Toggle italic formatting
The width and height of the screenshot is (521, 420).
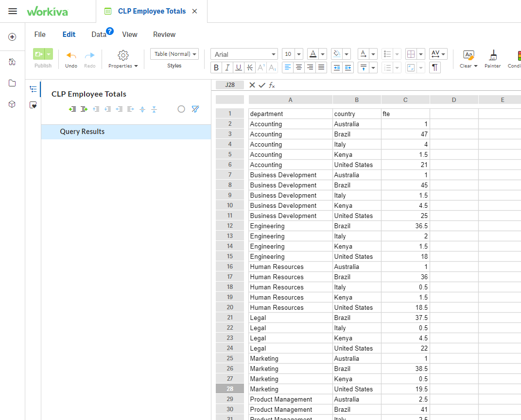[227, 67]
